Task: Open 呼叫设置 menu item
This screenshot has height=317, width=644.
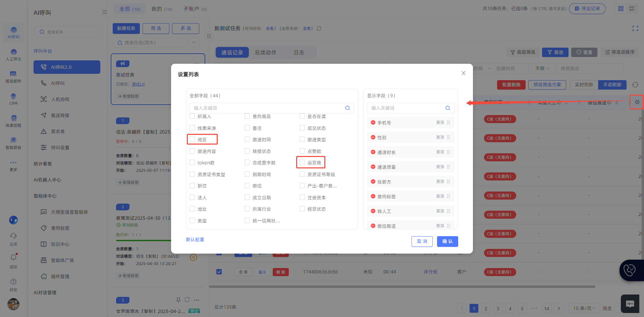Action: tap(60, 148)
